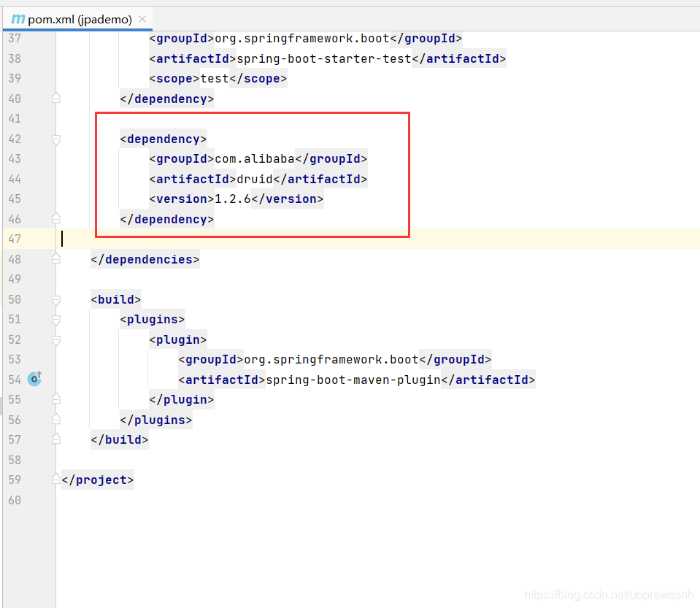The image size is (700, 608).
Task: Click the fold end marker at line 40
Action: click(x=55, y=99)
